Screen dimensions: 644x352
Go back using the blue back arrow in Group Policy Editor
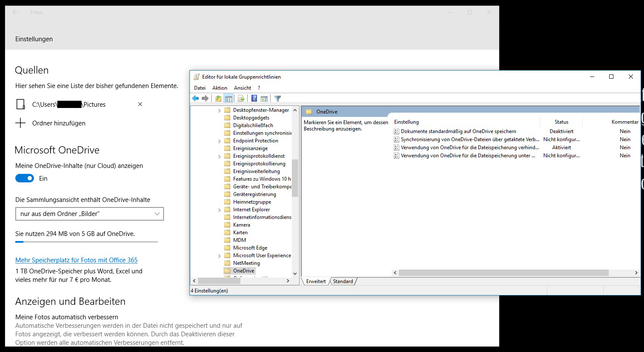click(195, 99)
